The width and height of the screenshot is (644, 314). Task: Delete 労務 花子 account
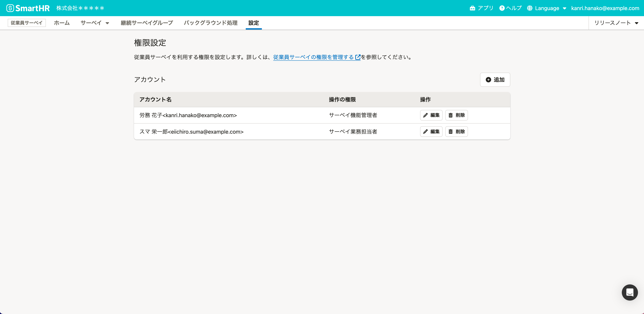[457, 115]
